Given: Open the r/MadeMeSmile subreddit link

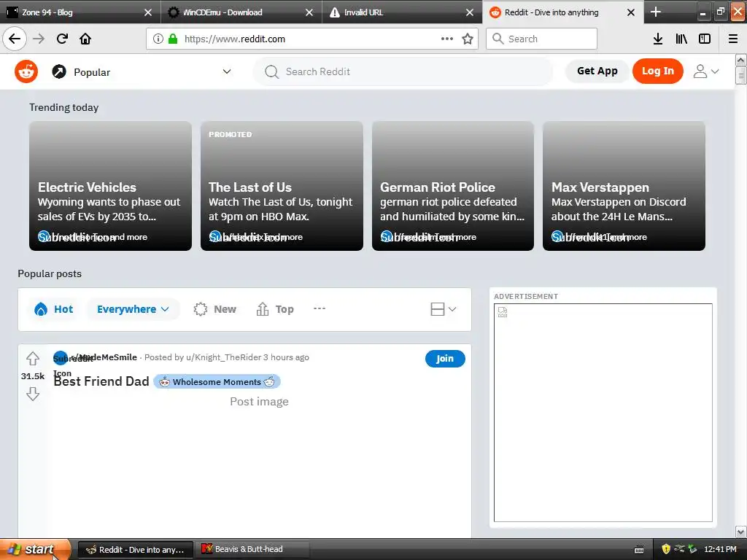Looking at the screenshot, I should 104,357.
